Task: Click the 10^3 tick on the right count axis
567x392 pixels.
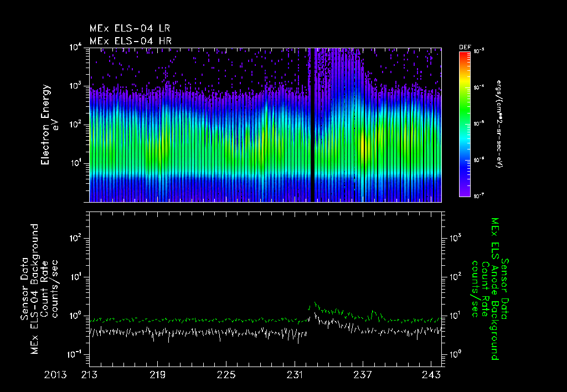Action: click(x=455, y=238)
